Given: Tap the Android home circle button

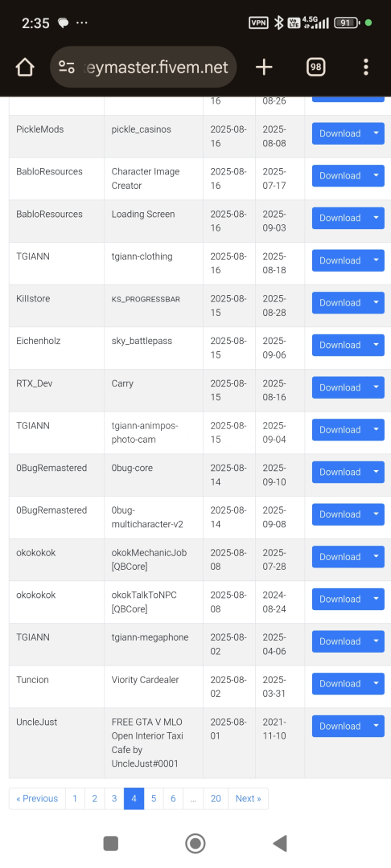Looking at the screenshot, I should 195,844.
